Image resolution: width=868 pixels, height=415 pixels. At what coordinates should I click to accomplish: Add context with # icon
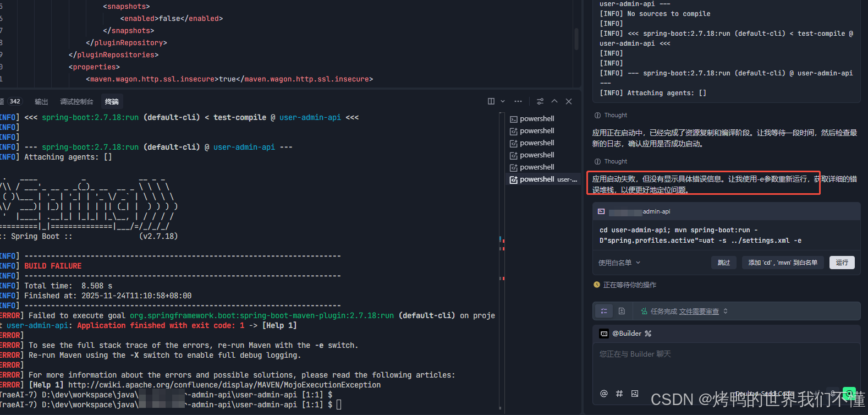point(619,394)
